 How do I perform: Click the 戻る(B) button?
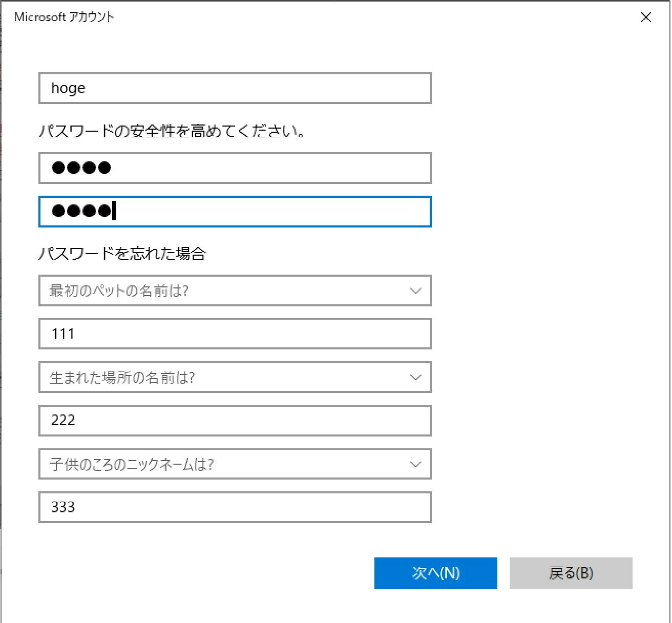[x=571, y=573]
